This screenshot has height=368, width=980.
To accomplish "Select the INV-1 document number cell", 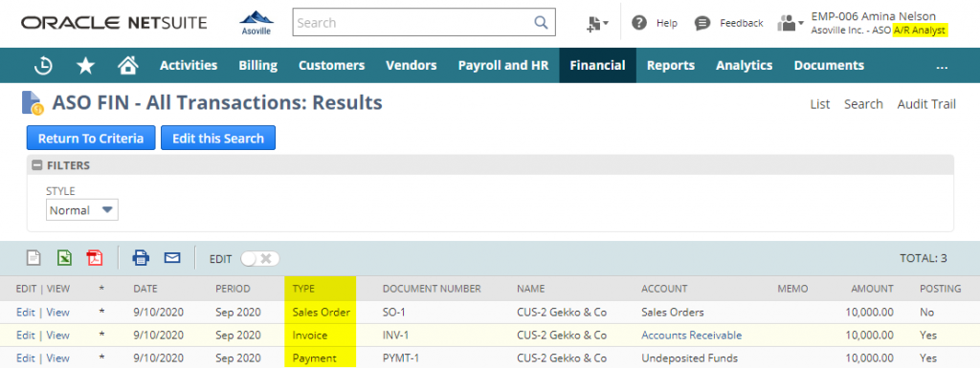I will 395,335.
